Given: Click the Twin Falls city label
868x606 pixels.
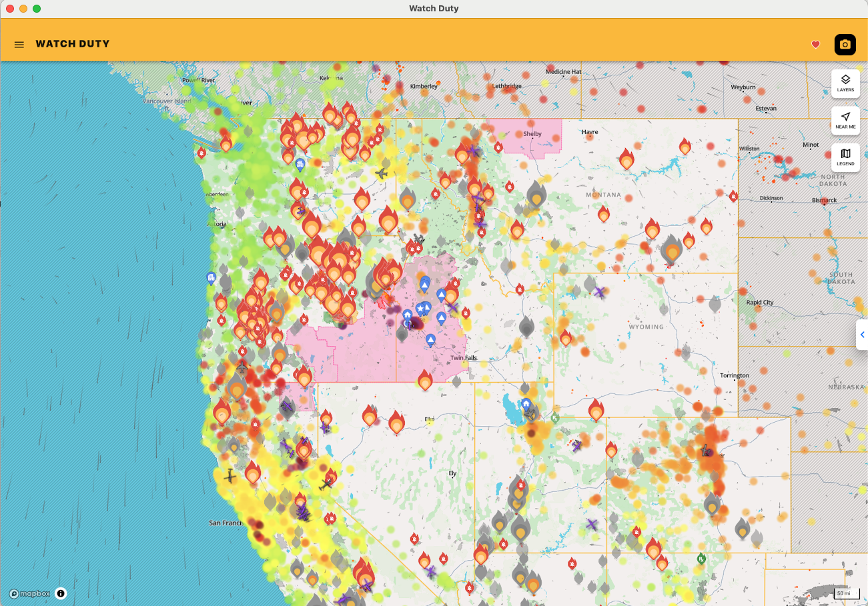Looking at the screenshot, I should point(464,358).
